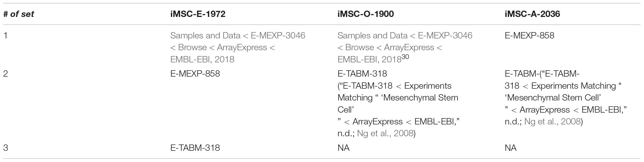Click E-MEXP-858 in row 2 of iMSC-E-1972

[195, 74]
